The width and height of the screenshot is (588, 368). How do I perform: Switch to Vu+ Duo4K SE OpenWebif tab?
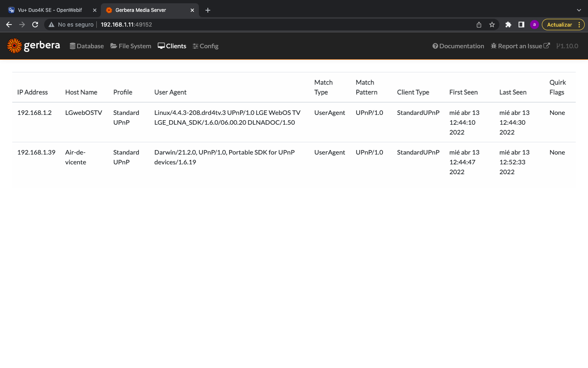[x=50, y=10]
